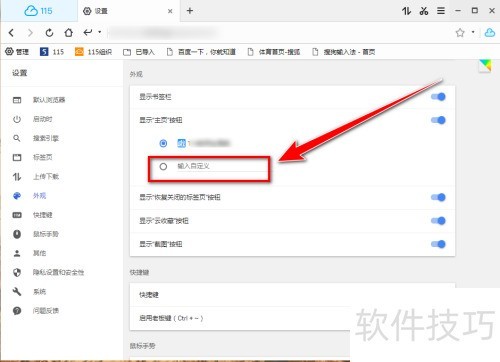Open the 115 cloud home tab
500x362 pixels.
tap(38, 11)
